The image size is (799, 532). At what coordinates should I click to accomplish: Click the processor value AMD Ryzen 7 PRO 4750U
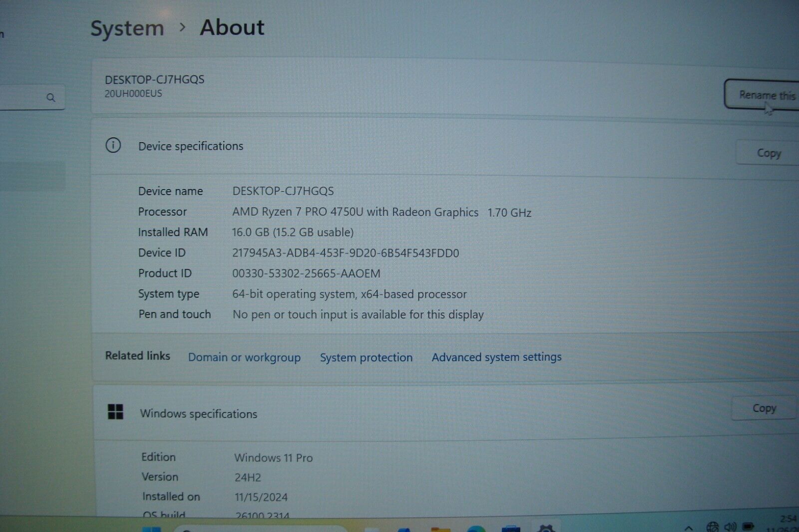tap(355, 212)
